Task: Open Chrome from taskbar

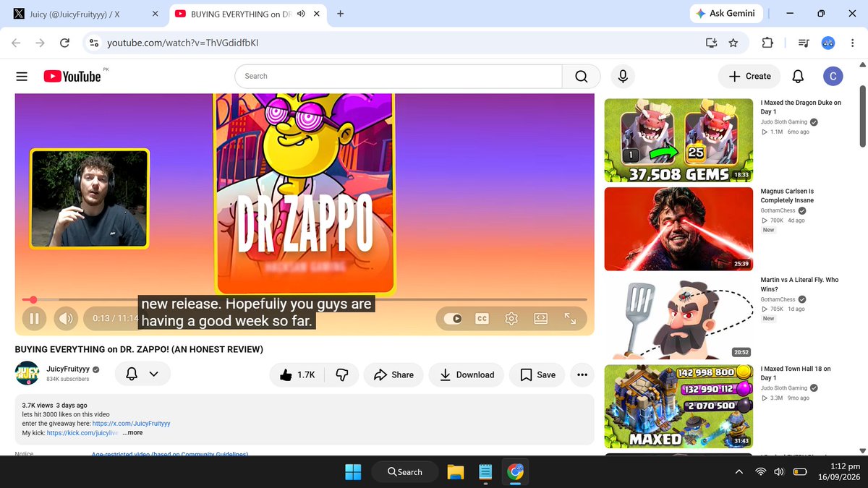Action: [x=515, y=472]
